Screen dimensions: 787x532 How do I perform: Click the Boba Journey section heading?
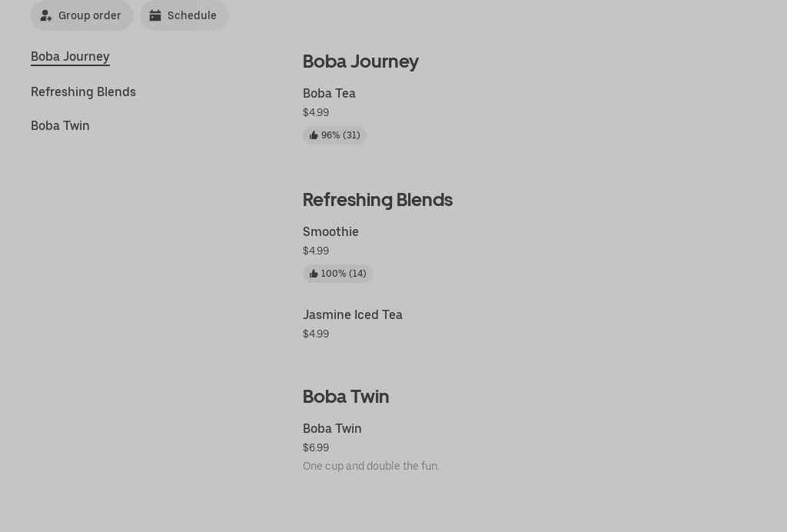pyautogui.click(x=360, y=62)
